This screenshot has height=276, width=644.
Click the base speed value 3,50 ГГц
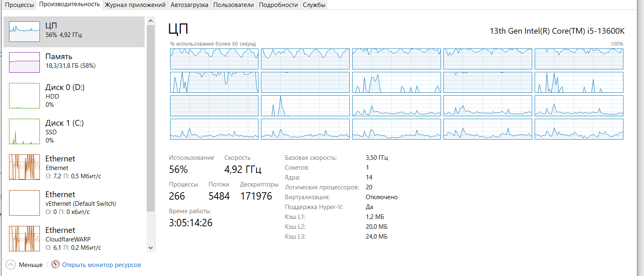click(x=377, y=158)
